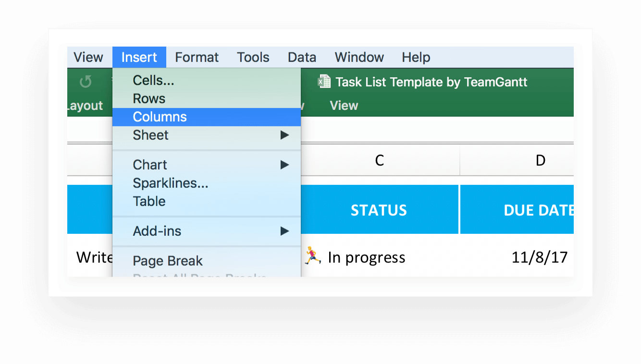Click the STATUS header cell
The height and width of the screenshot is (364, 641).
coord(379,210)
